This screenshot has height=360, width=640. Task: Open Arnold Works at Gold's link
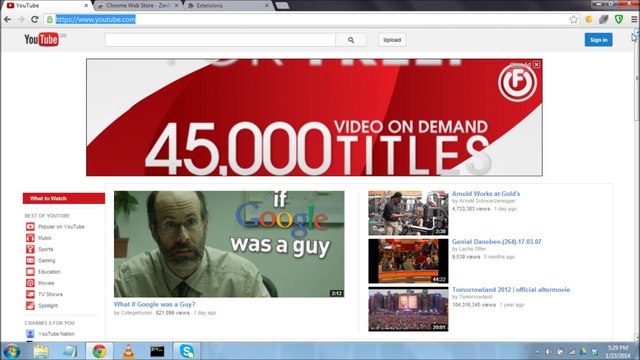486,194
